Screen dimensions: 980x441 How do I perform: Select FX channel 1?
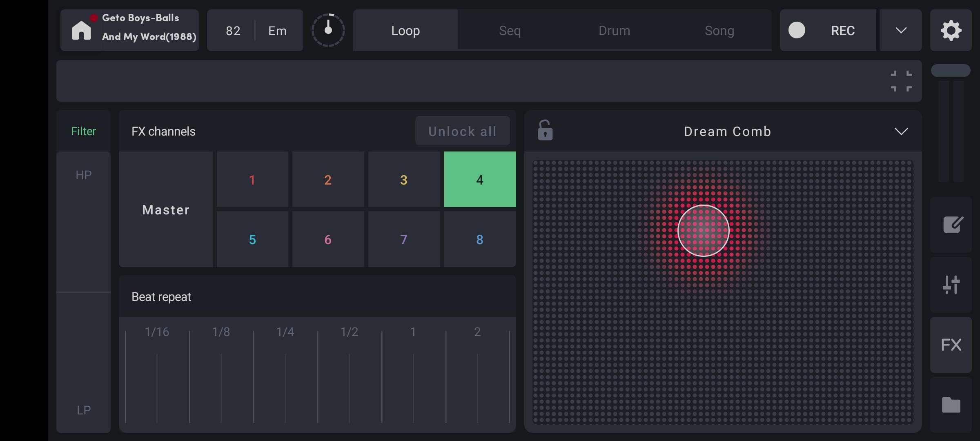(252, 180)
